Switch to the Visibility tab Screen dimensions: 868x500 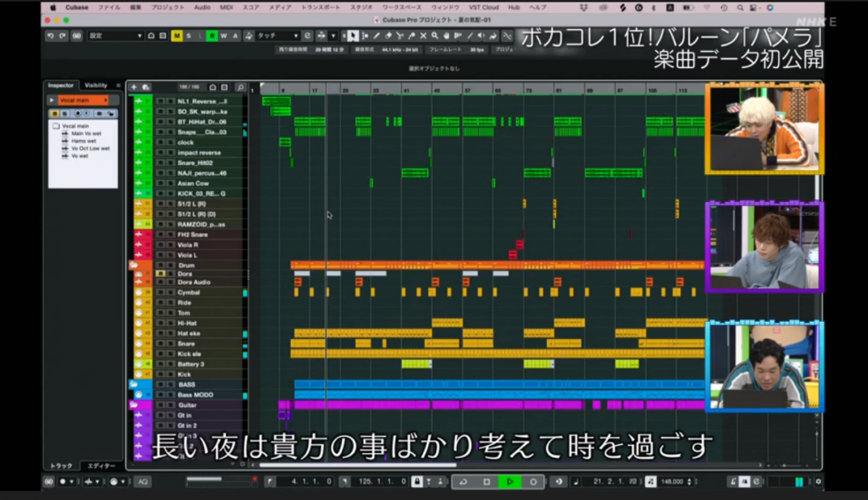coord(96,85)
